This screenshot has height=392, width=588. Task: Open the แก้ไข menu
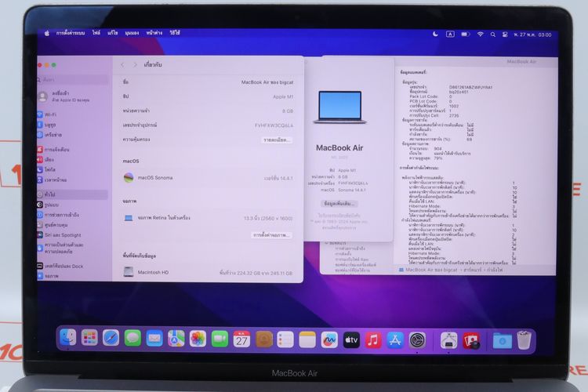112,33
